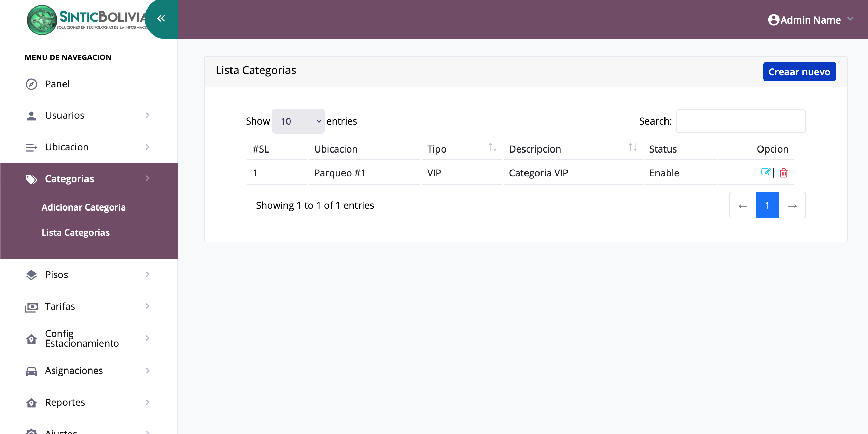Click the Tarifas money icon
The width and height of the screenshot is (868, 434).
31,307
